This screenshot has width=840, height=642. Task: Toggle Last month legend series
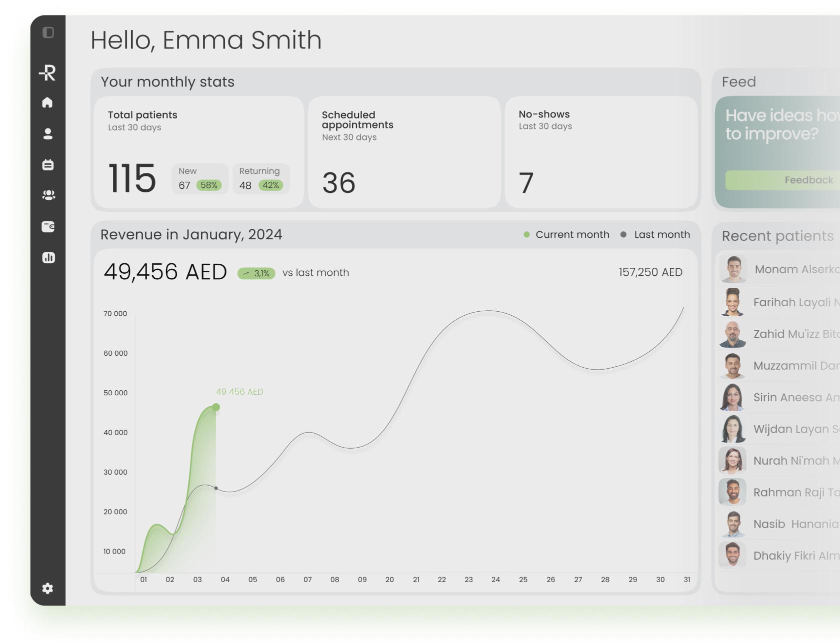[x=655, y=234]
